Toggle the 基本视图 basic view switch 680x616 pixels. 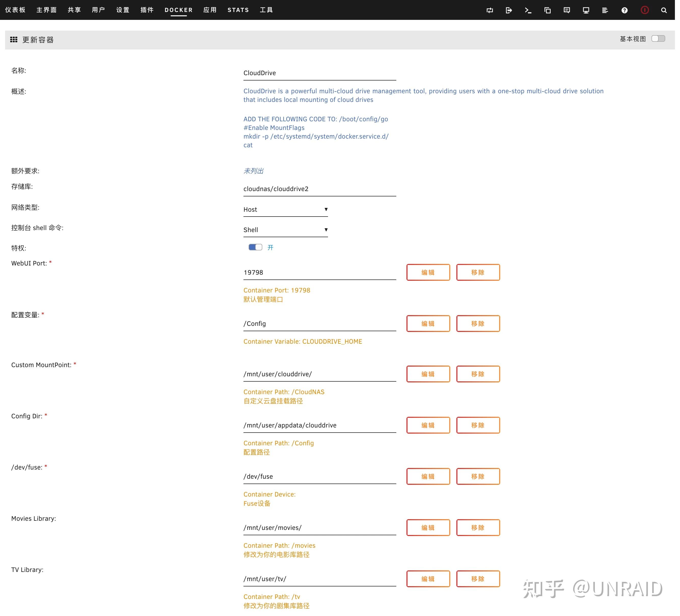point(658,38)
